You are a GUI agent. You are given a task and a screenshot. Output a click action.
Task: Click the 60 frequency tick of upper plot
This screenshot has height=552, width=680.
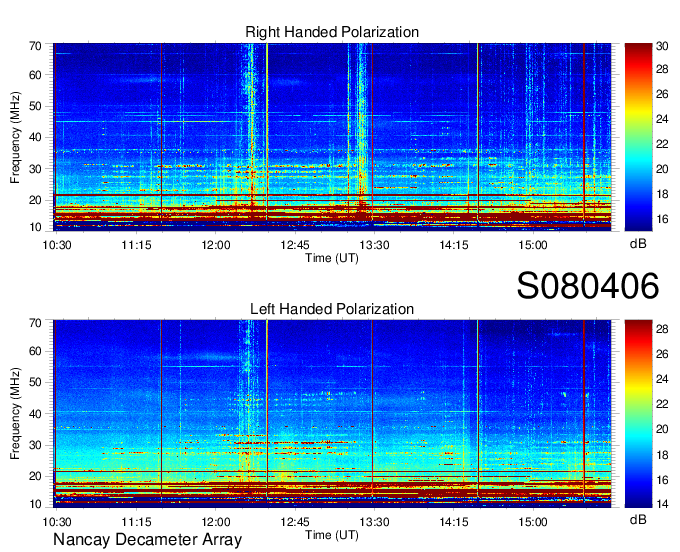[35, 75]
